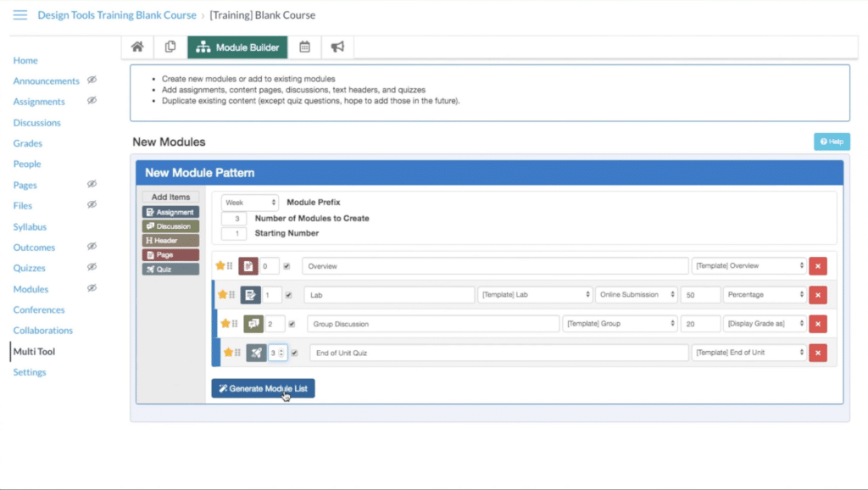This screenshot has width=868, height=490.
Task: Delete the End of Unit Quiz row
Action: (x=818, y=353)
